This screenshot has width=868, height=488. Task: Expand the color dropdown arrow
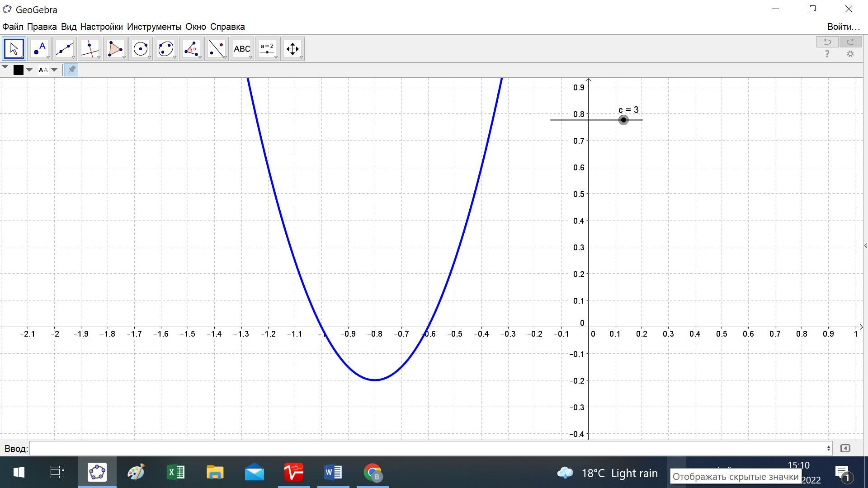pyautogui.click(x=29, y=70)
